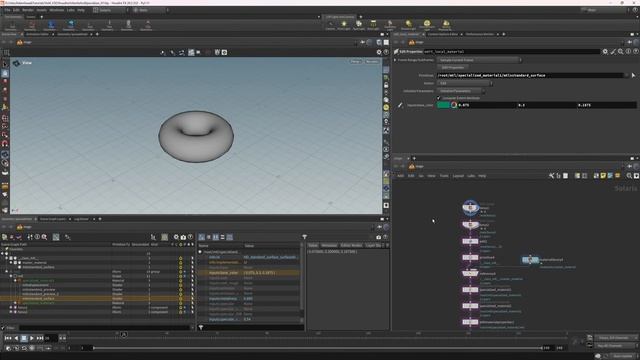The width and height of the screenshot is (640, 360).
Task: Click the network editor search icon
Action: (x=629, y=176)
